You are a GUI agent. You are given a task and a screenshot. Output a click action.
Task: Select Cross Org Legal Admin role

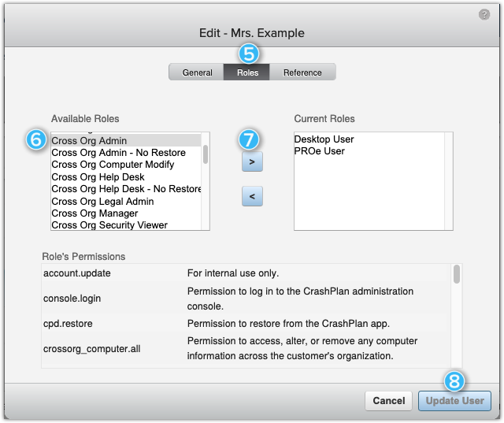click(126, 201)
